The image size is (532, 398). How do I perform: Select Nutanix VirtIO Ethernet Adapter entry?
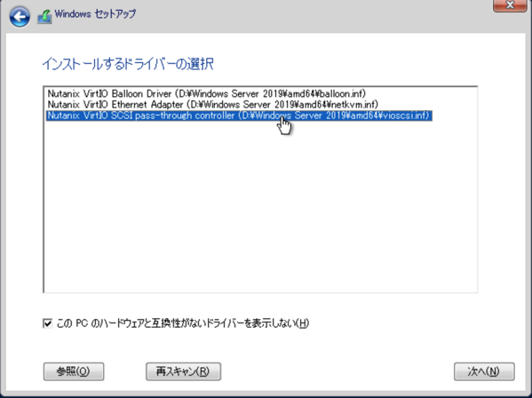(x=213, y=104)
